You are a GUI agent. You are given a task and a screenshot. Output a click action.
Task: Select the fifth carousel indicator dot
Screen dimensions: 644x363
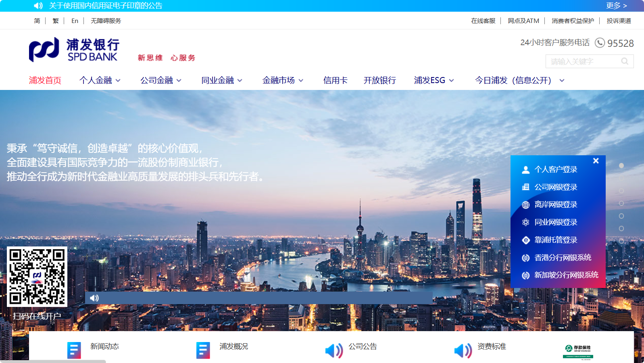621,216
